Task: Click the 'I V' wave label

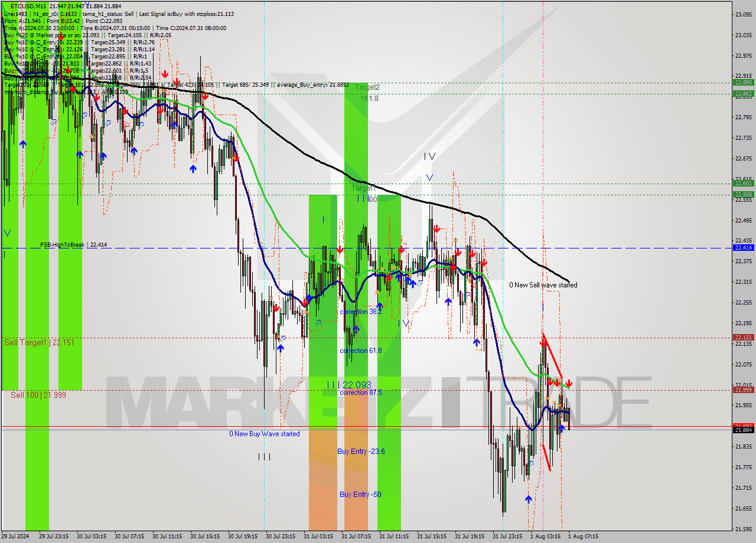Action: [429, 156]
